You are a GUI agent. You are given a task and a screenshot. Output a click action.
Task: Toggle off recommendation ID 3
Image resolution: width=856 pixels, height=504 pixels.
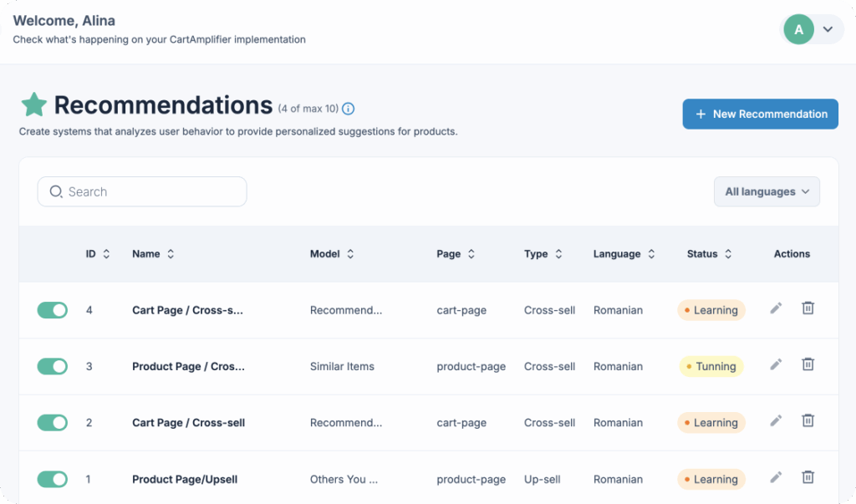coord(52,366)
